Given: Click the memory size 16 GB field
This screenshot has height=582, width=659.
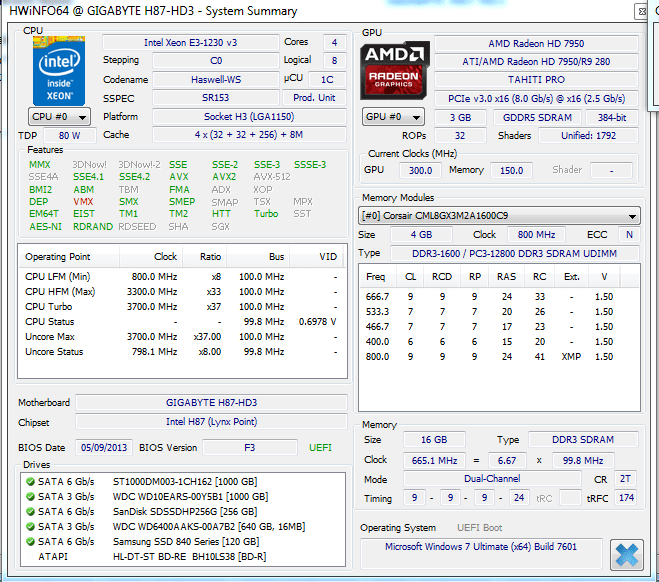Looking at the screenshot, I should 434,440.
